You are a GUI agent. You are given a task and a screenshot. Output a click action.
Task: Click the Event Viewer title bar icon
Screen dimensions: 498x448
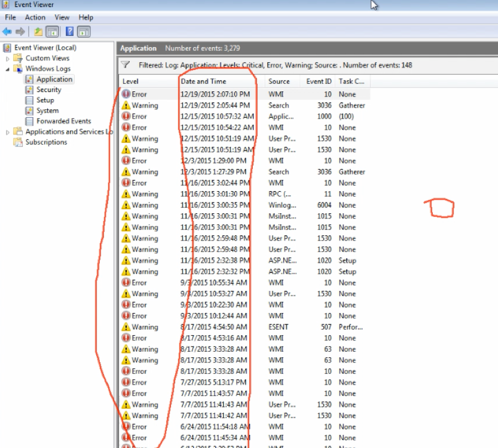tap(6, 5)
